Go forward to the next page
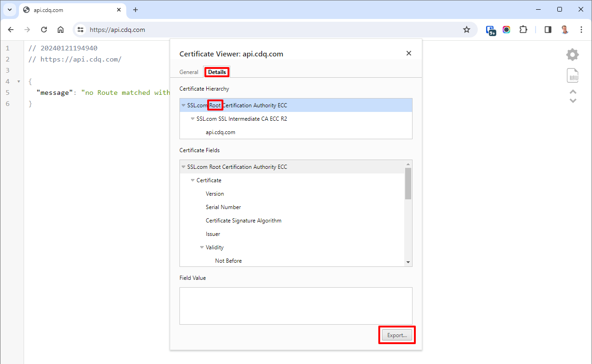This screenshot has height=364, width=592. pyautogui.click(x=27, y=30)
